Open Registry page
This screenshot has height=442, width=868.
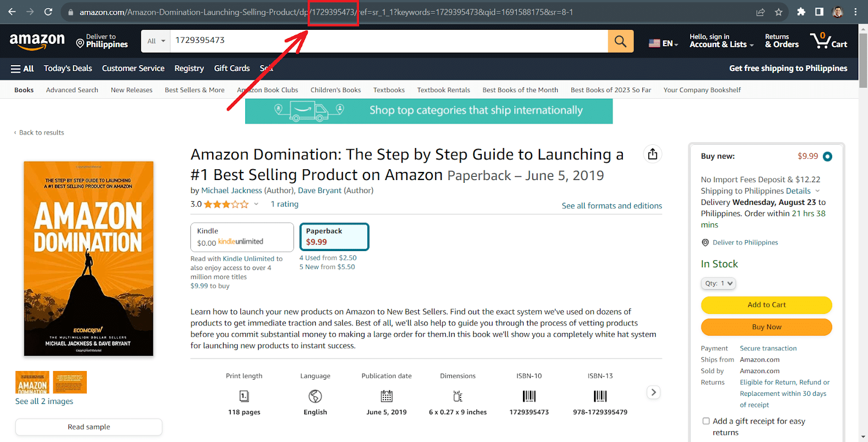coord(189,68)
